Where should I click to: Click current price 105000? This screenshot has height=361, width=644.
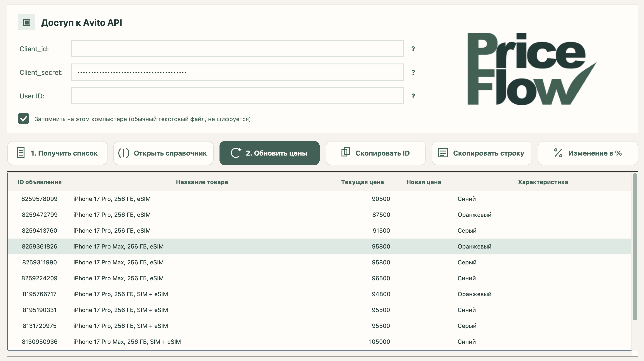pos(380,341)
